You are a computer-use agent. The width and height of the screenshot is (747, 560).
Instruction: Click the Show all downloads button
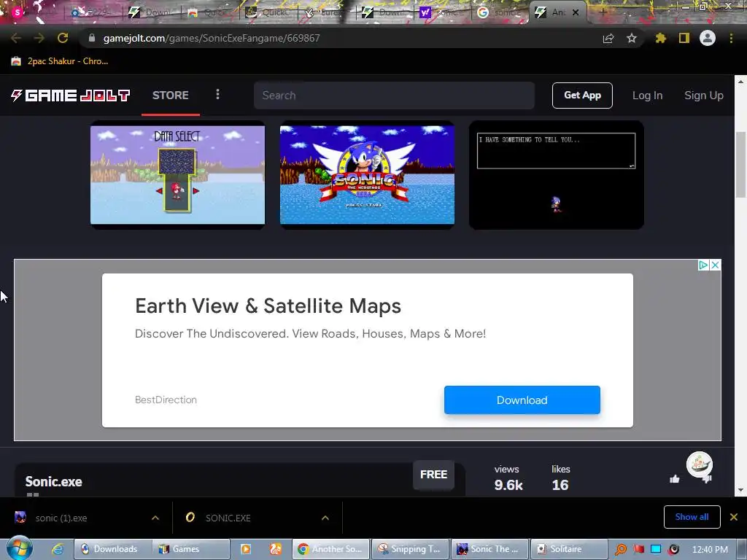[x=692, y=517]
